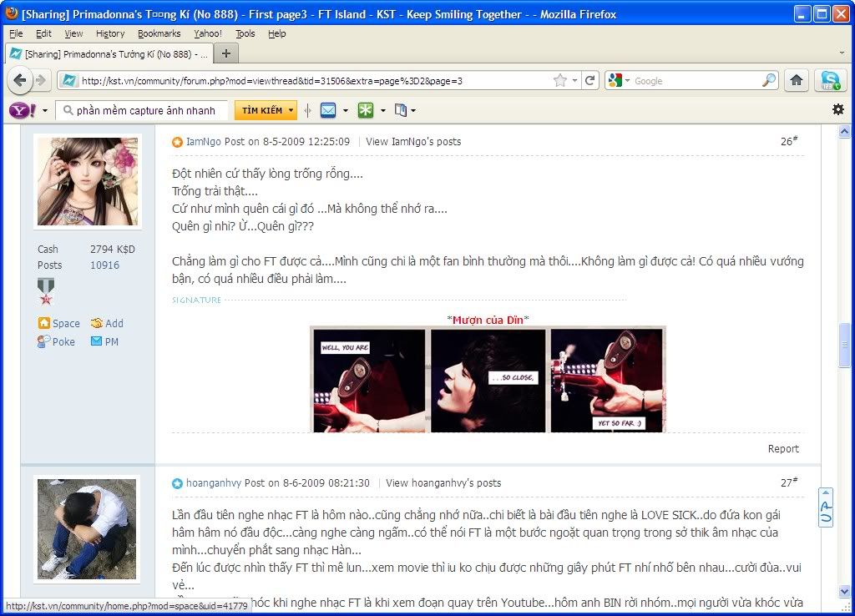This screenshot has width=855, height=616.
Task: Focus the URL address field
Action: (x=315, y=81)
